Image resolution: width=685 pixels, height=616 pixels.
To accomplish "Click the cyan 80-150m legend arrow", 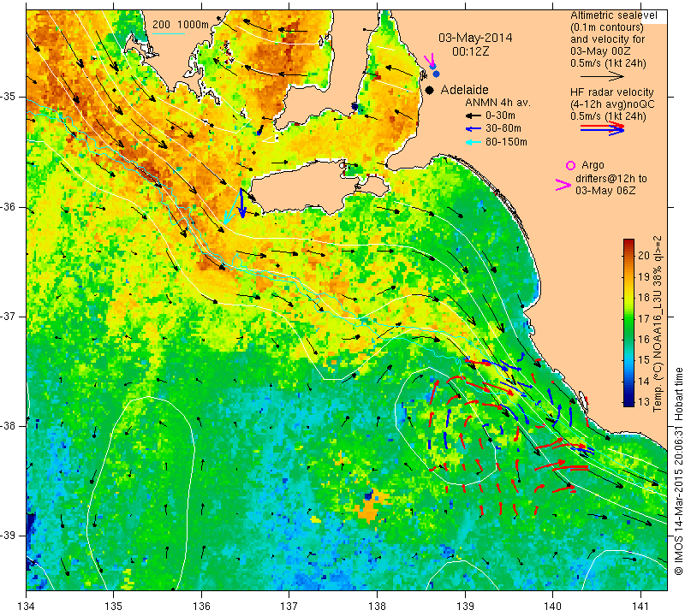I will pyautogui.click(x=473, y=142).
